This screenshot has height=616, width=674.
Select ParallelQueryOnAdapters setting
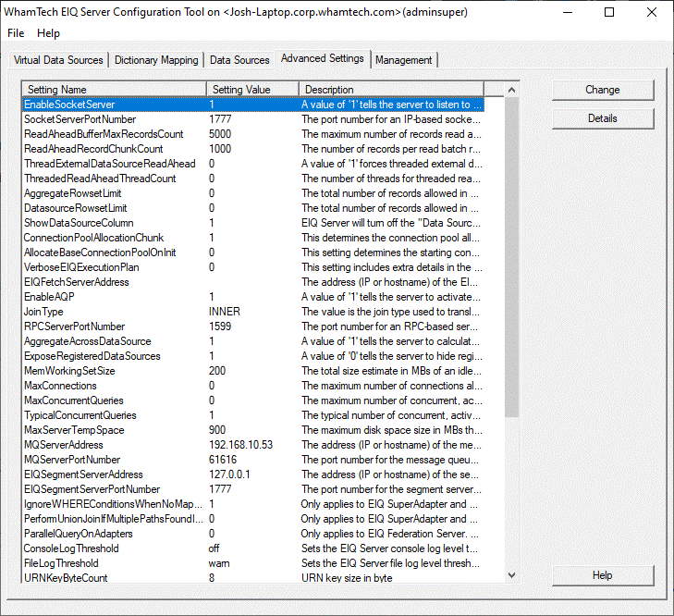click(253, 534)
